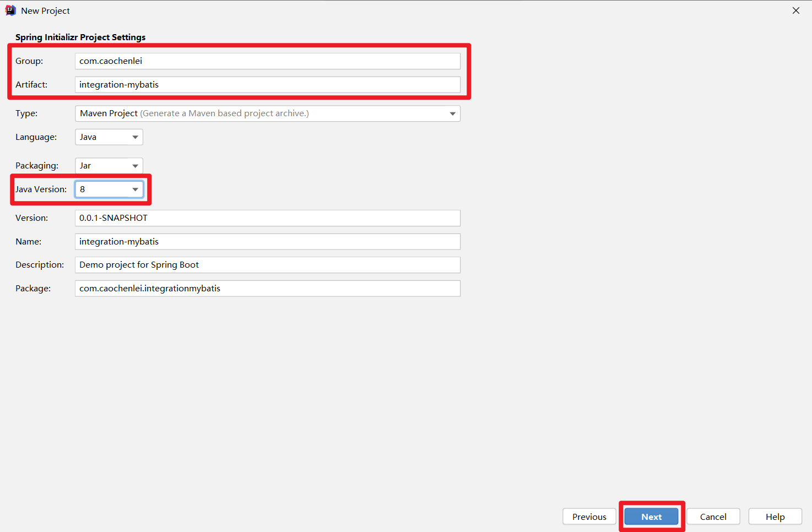Proceed with the Next button
Image resolution: width=812 pixels, height=532 pixels.
651,517
